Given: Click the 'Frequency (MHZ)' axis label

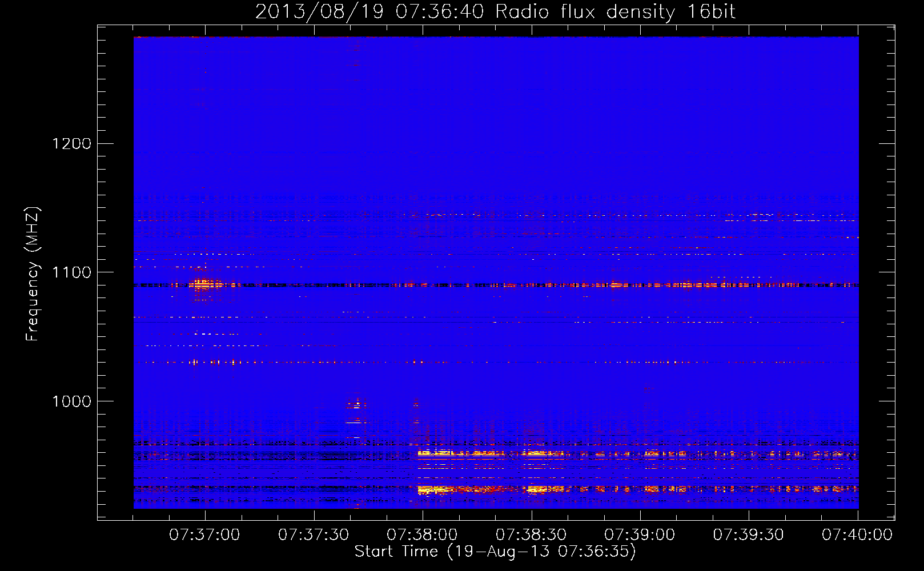Looking at the screenshot, I should point(33,274).
